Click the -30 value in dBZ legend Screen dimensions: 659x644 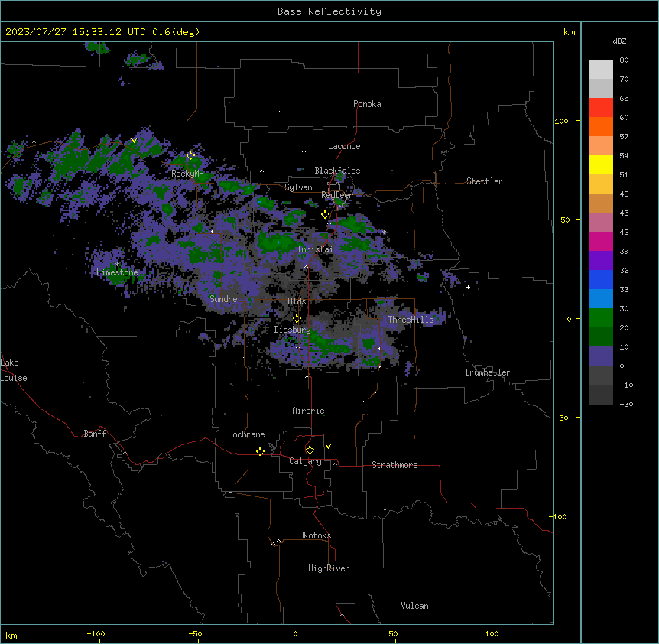tap(626, 404)
